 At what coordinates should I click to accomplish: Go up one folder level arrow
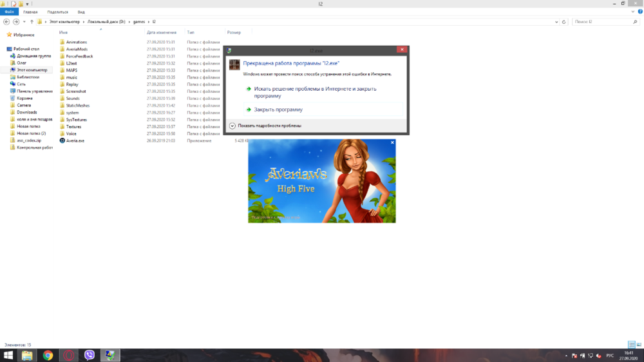32,22
